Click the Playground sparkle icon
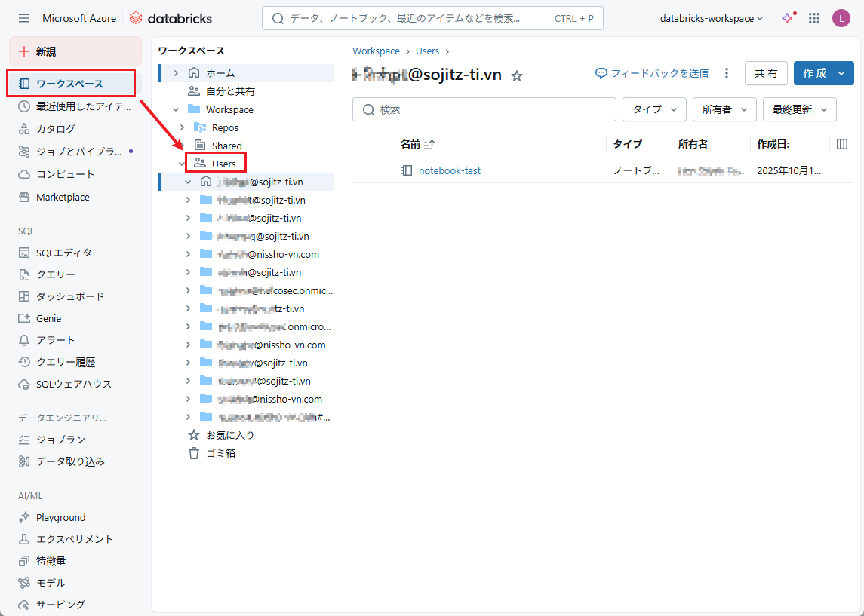This screenshot has width=864, height=616. click(23, 517)
